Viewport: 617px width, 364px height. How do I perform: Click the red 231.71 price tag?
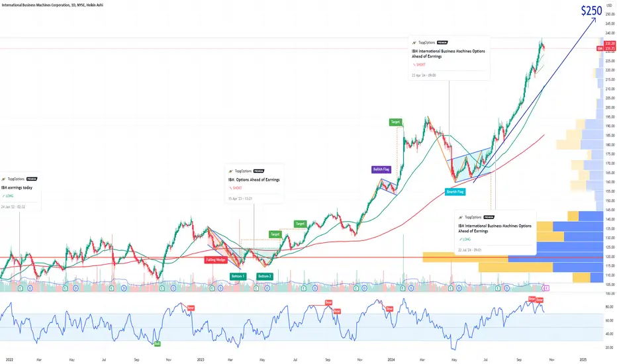tap(610, 48)
